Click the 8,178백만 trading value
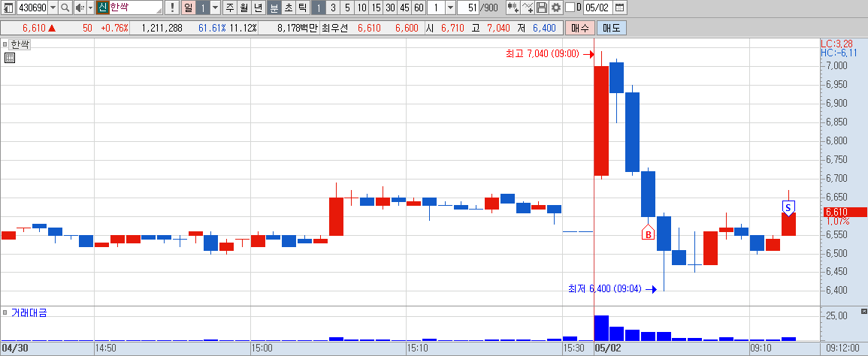The width and height of the screenshot is (868, 356). [298, 28]
